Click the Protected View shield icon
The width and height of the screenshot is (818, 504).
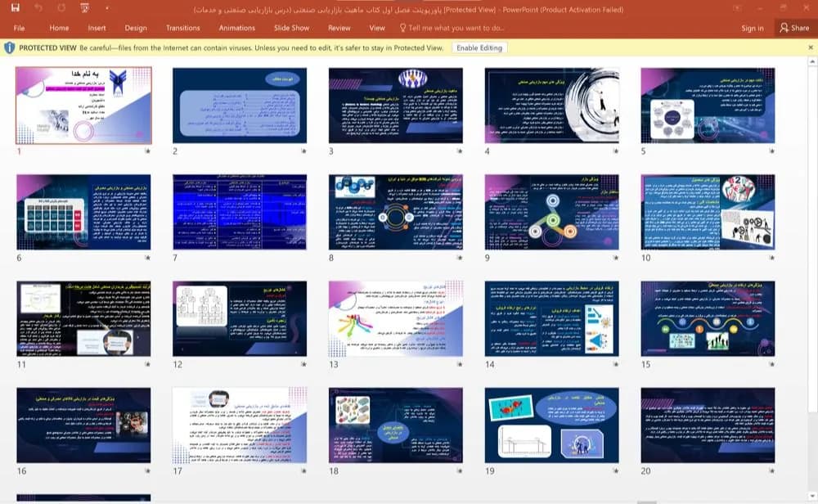click(x=9, y=48)
